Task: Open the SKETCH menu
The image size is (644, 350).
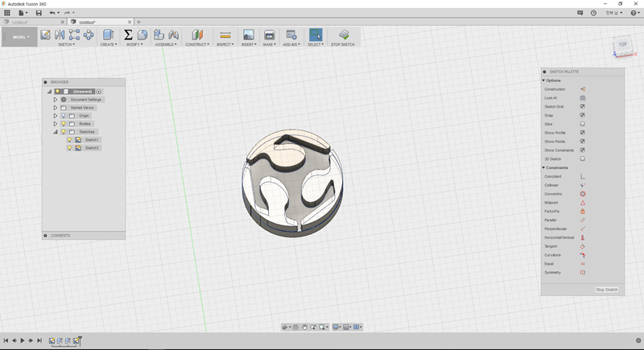Action: [x=66, y=44]
